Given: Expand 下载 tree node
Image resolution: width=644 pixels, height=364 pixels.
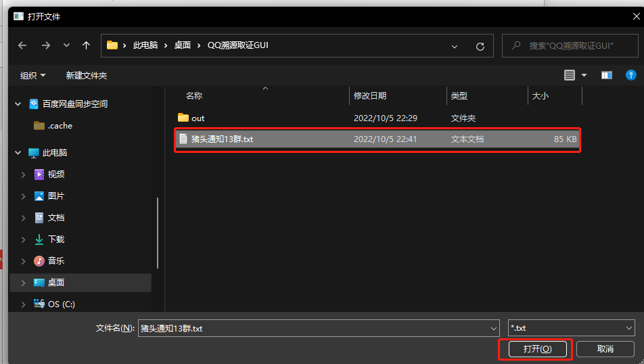Looking at the screenshot, I should [x=24, y=240].
